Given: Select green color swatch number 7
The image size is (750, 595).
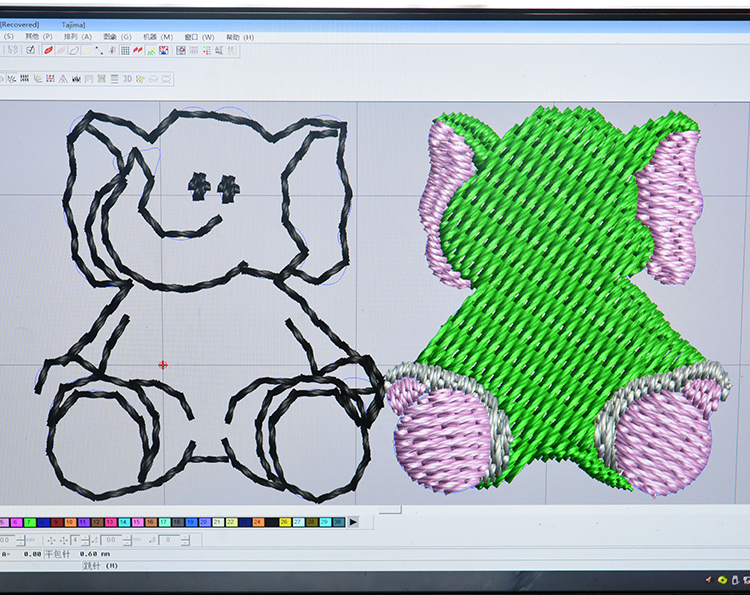Looking at the screenshot, I should tap(30, 522).
